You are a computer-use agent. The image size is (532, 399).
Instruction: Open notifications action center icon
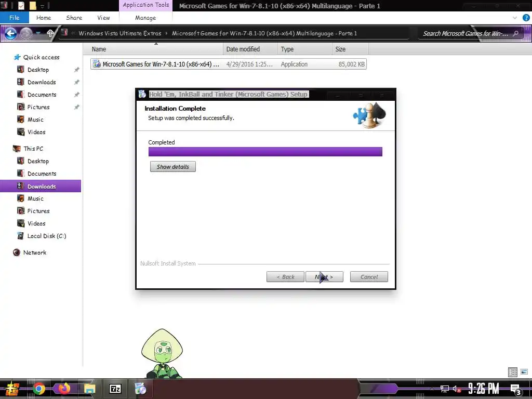point(515,389)
